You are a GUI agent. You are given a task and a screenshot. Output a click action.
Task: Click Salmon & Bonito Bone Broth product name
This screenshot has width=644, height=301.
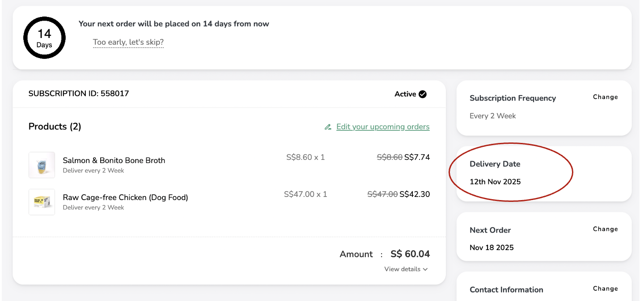[x=114, y=160]
